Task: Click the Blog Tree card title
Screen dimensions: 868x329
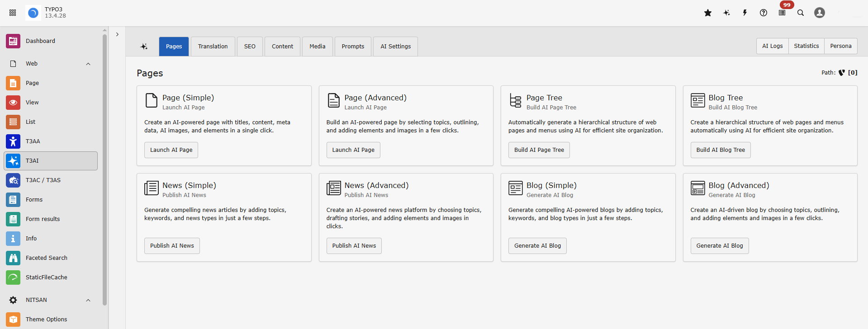Action: point(726,98)
